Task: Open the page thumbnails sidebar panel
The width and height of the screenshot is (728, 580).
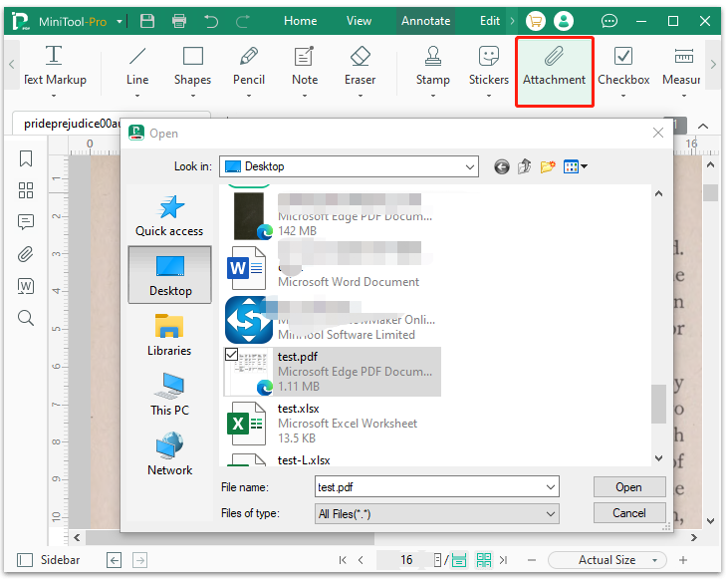Action: (26, 190)
